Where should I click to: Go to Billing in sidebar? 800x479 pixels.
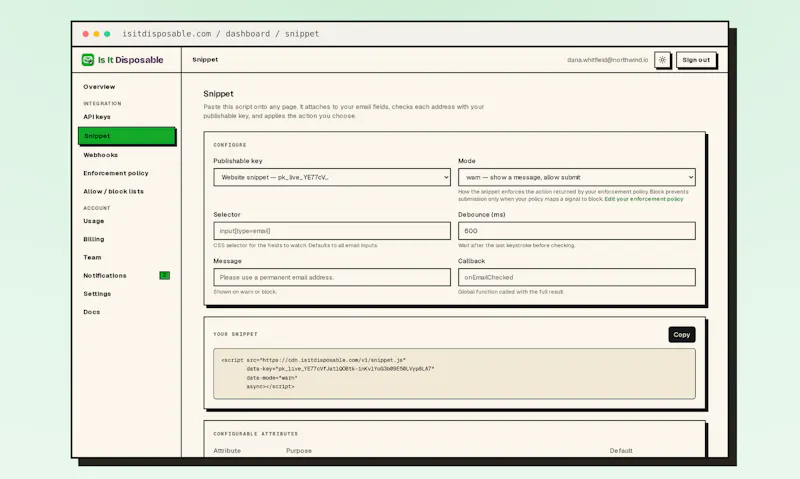pyautogui.click(x=94, y=239)
